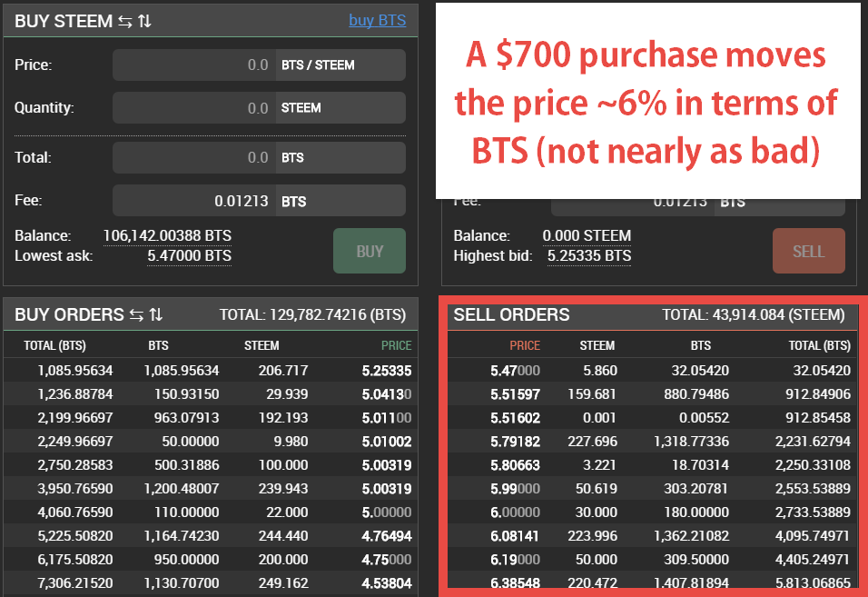Click the vertical flip arrows beside BUY ORDERS
Screen dimensions: 868x597
click(x=156, y=314)
